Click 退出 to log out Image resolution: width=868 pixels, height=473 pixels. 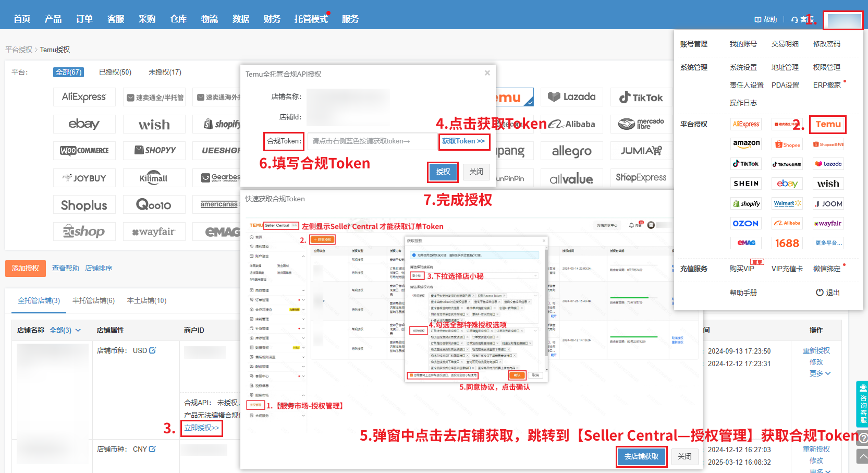pyautogui.click(x=828, y=293)
